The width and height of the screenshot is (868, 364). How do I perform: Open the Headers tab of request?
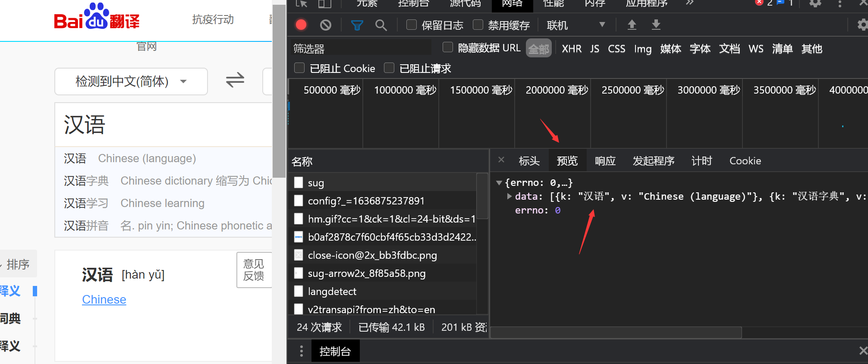pyautogui.click(x=529, y=161)
